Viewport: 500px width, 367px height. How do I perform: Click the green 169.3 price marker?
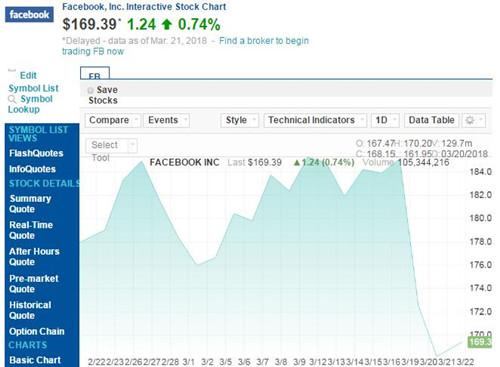pyautogui.click(x=480, y=342)
